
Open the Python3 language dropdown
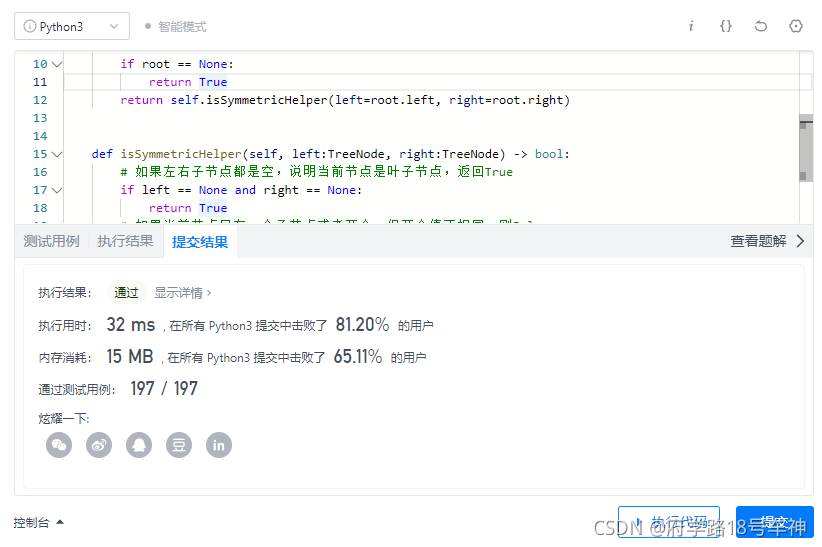[x=72, y=26]
